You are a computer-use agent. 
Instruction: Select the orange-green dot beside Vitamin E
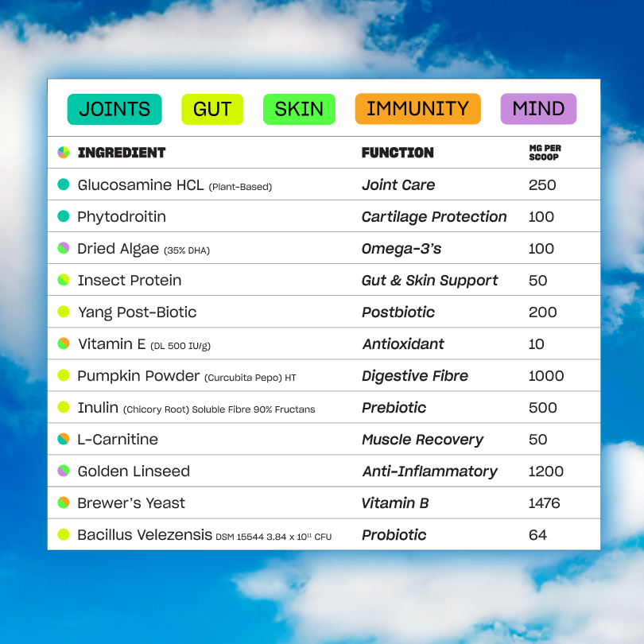tap(64, 344)
